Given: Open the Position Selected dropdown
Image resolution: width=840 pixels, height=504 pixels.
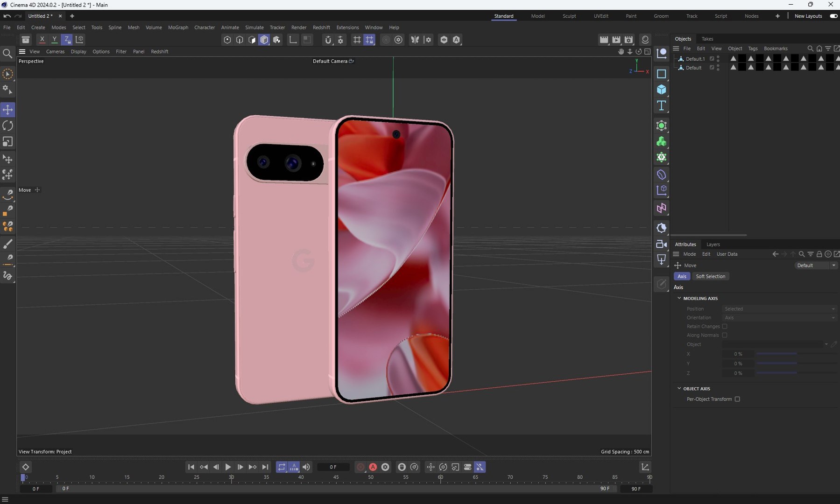Looking at the screenshot, I should point(779,309).
